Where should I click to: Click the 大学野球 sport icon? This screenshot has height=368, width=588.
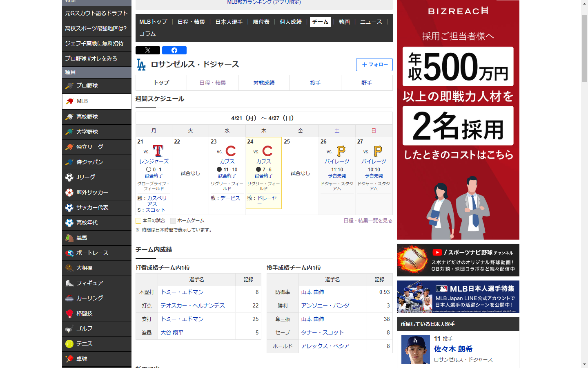(69, 132)
